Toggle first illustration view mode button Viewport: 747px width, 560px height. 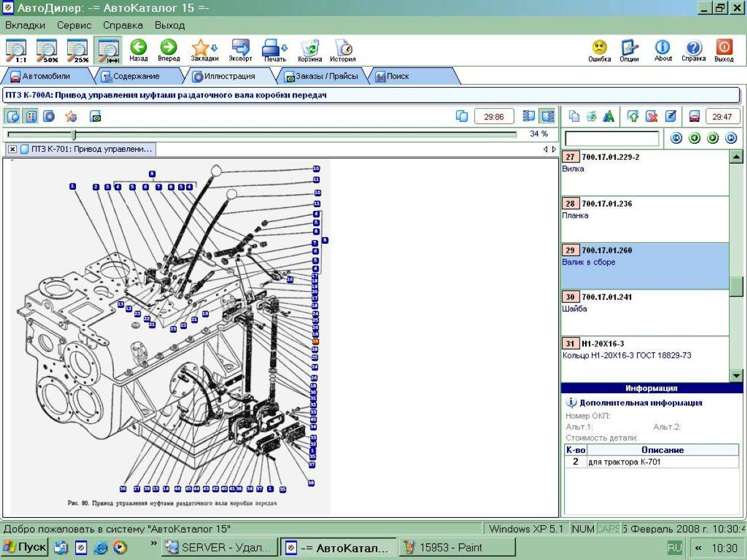[x=13, y=116]
